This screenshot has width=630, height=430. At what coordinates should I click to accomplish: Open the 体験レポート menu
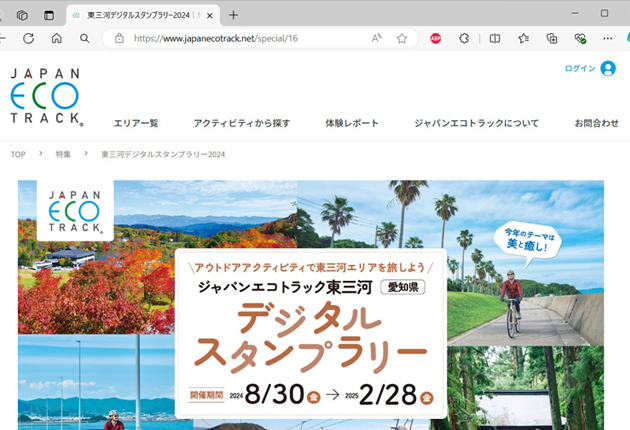coord(352,123)
